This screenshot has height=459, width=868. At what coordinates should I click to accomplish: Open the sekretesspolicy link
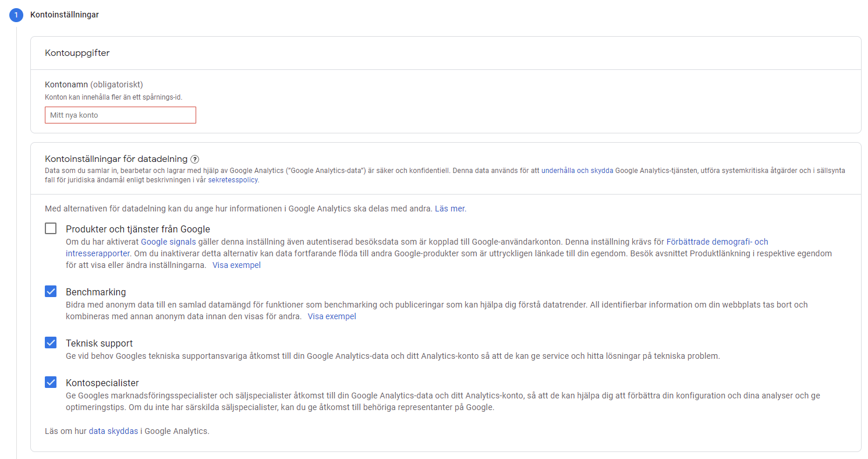(x=233, y=181)
